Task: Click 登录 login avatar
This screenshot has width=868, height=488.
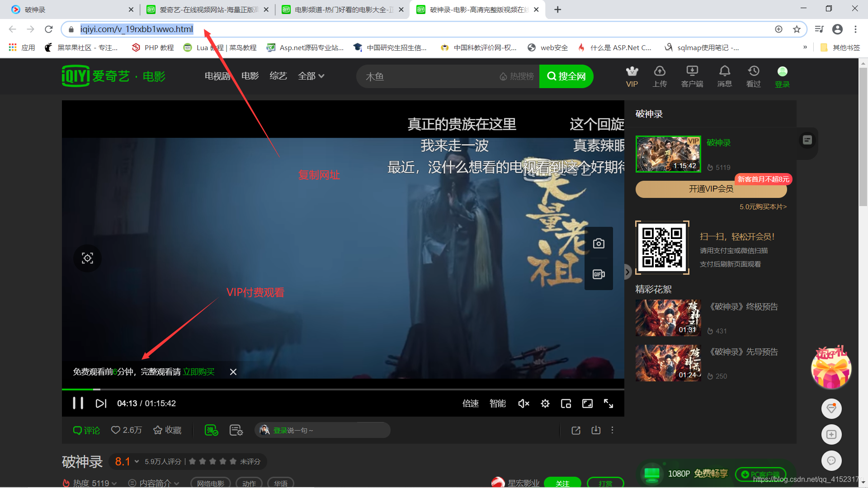Action: tap(782, 76)
